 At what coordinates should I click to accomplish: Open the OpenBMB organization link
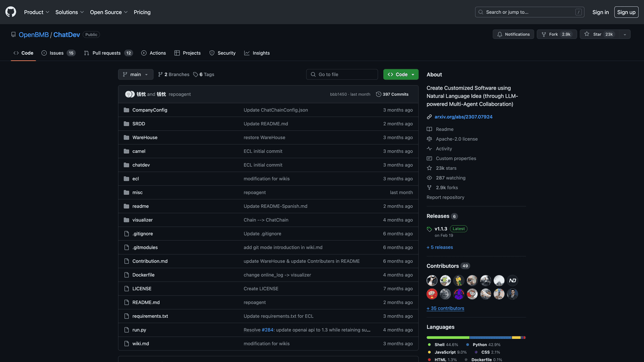click(34, 35)
